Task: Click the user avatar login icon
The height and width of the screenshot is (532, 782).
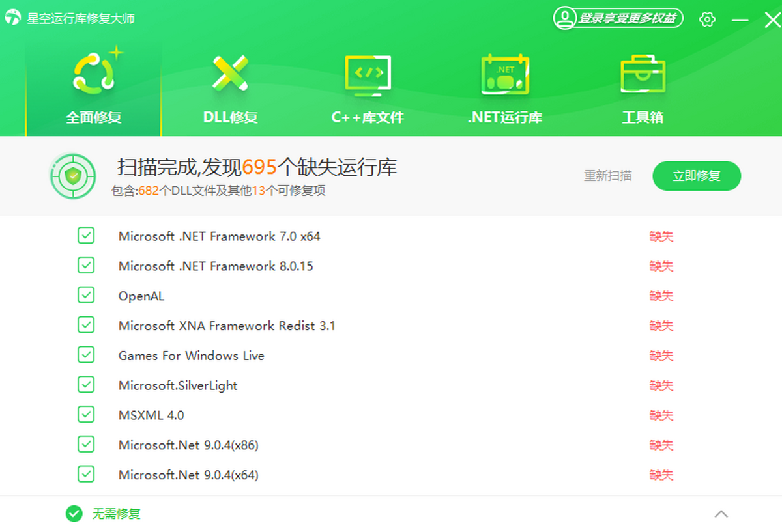Action: [564, 18]
